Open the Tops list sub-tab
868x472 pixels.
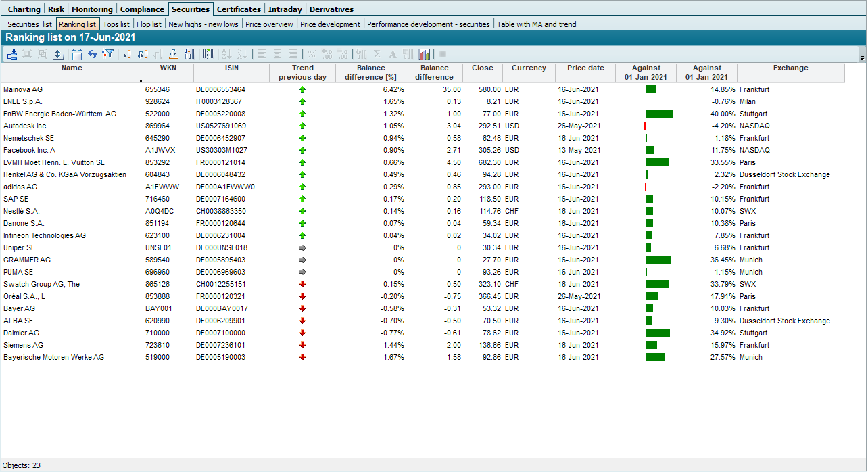116,24
